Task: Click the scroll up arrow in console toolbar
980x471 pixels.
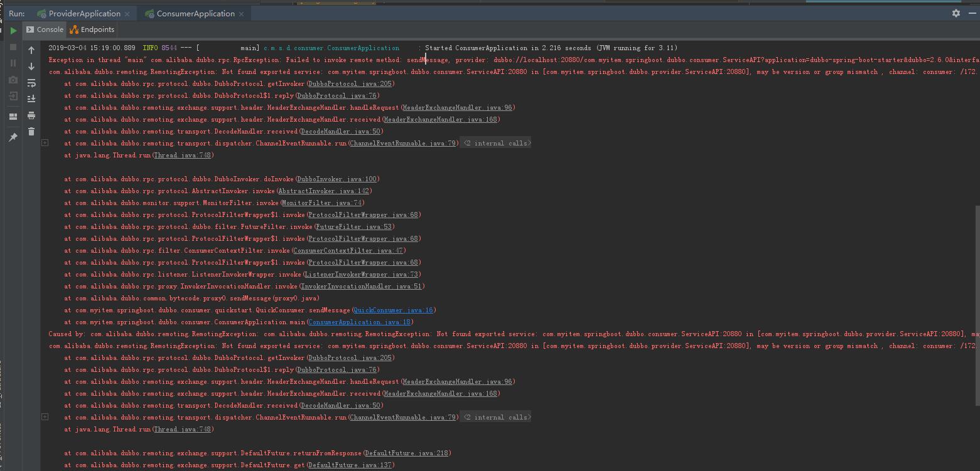Action: [31, 50]
